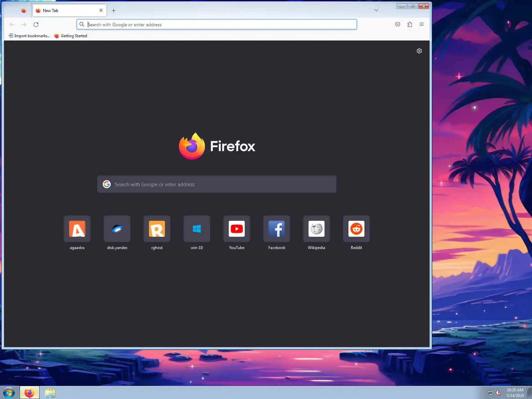
Task: Close the New Tab tab
Action: click(101, 10)
